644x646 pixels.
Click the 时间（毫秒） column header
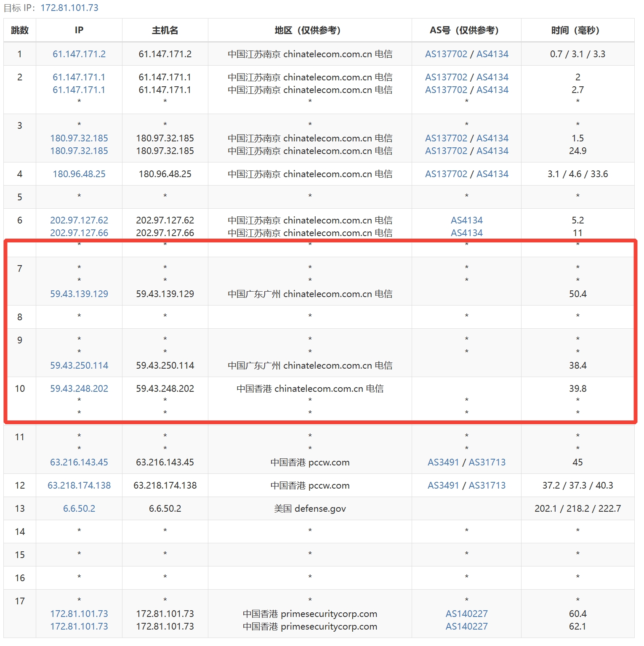[577, 30]
